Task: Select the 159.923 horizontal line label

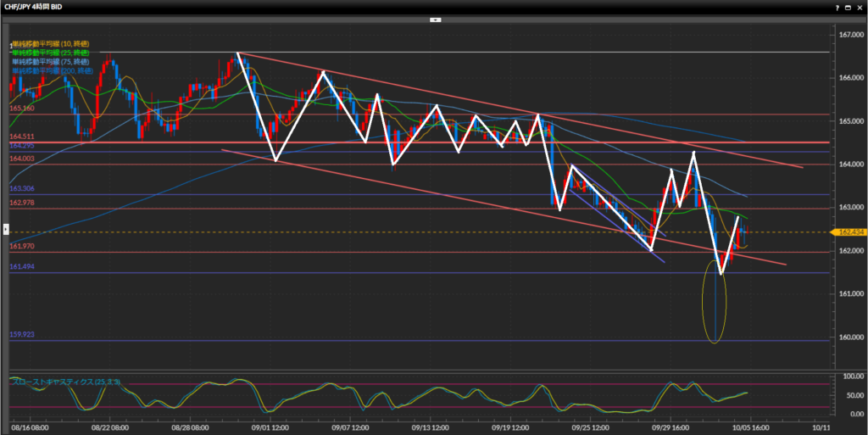Action: pyautogui.click(x=21, y=334)
